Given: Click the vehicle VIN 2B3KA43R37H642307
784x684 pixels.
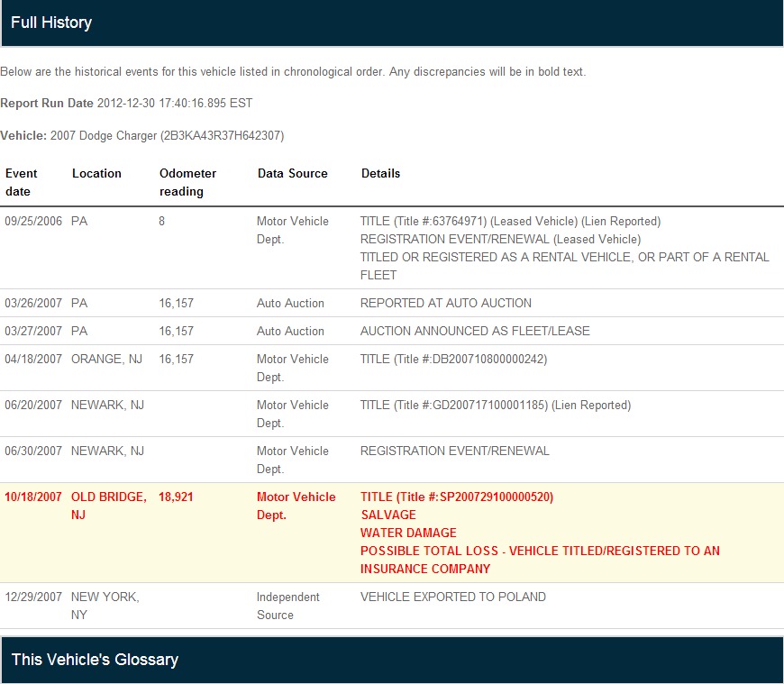Looking at the screenshot, I should point(222,135).
